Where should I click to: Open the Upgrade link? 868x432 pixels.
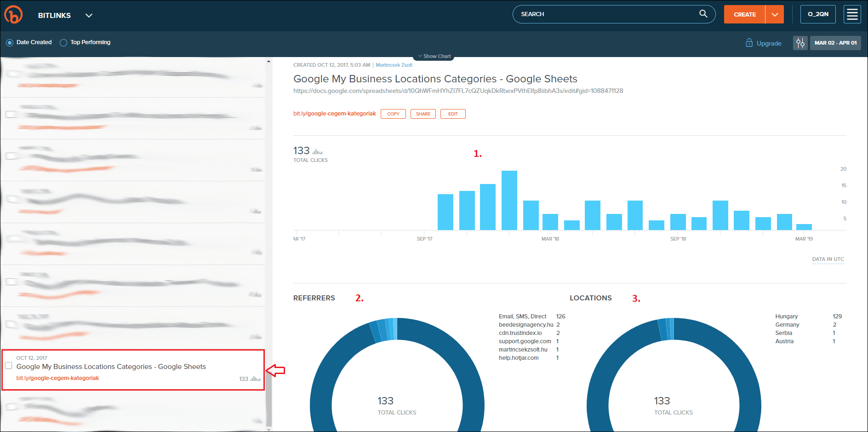(769, 43)
